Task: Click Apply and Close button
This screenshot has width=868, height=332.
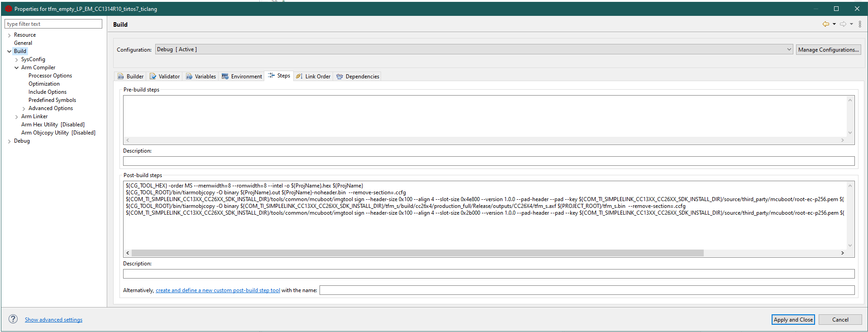Action: coord(793,319)
